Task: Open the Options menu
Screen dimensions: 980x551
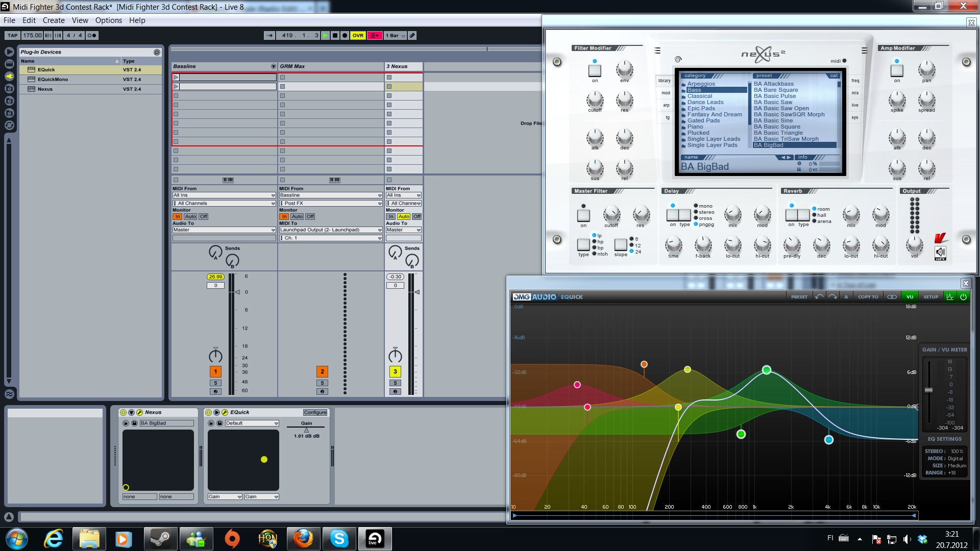Action: pos(108,20)
